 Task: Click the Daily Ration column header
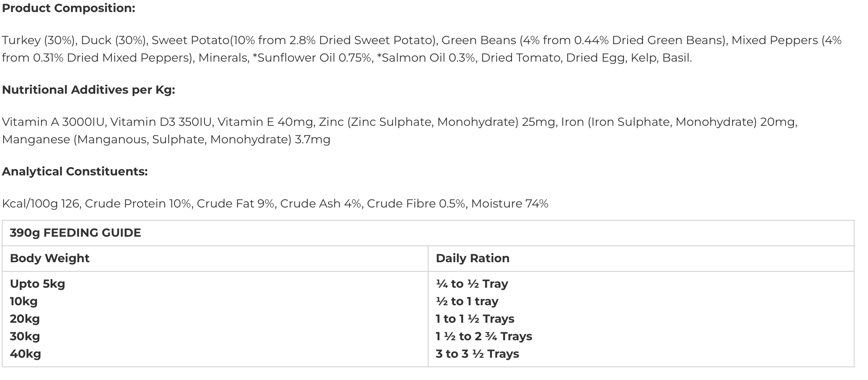click(x=473, y=258)
